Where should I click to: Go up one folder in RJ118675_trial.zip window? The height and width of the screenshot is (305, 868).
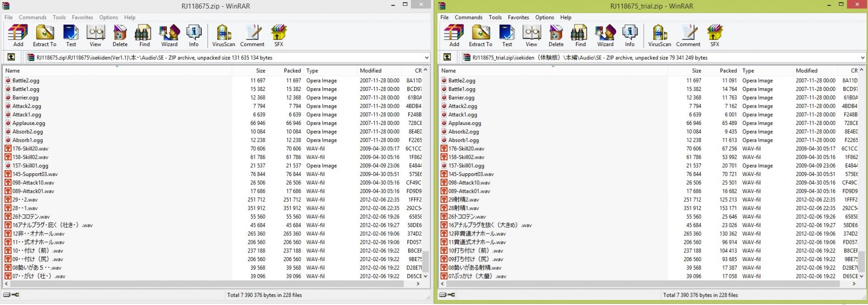[447, 57]
